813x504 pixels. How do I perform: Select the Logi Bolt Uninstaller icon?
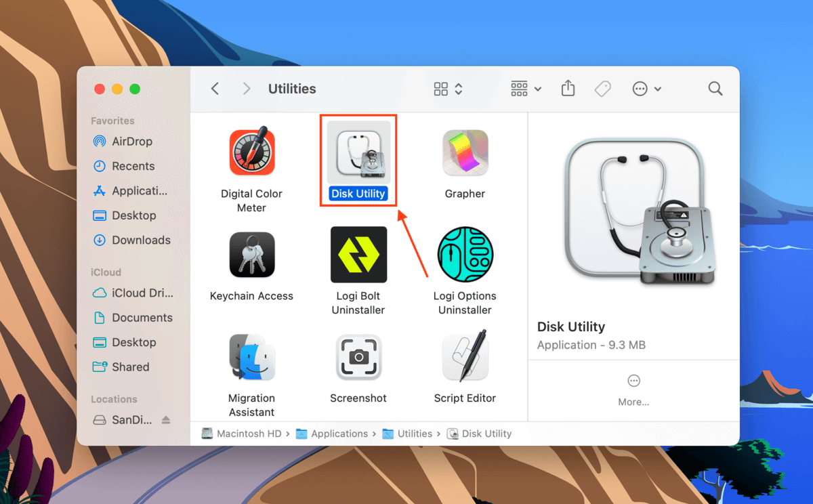tap(358, 255)
